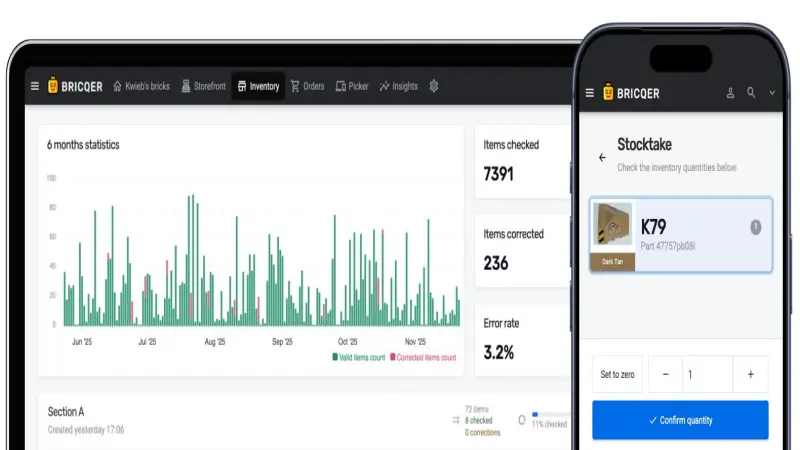Select the K79 stocktake card

[x=681, y=235]
